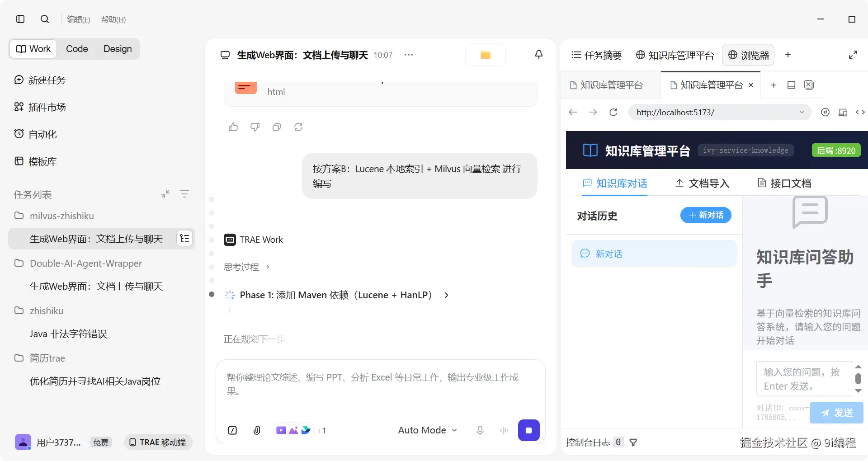The width and height of the screenshot is (868, 461).
Task: Switch to Code mode tab
Action: pyautogui.click(x=77, y=49)
